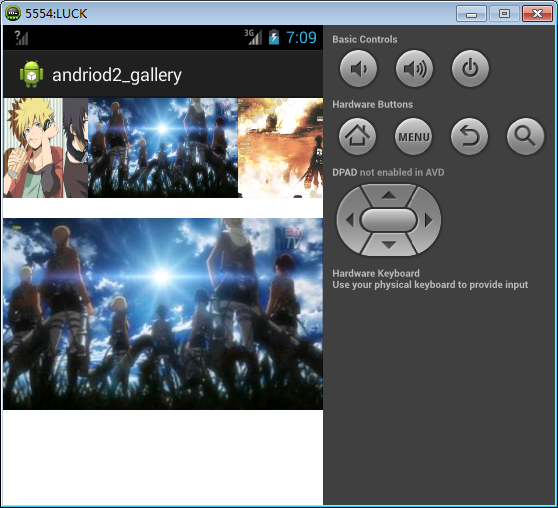
Task: Tap the 7:09 clock in status bar
Action: click(301, 37)
